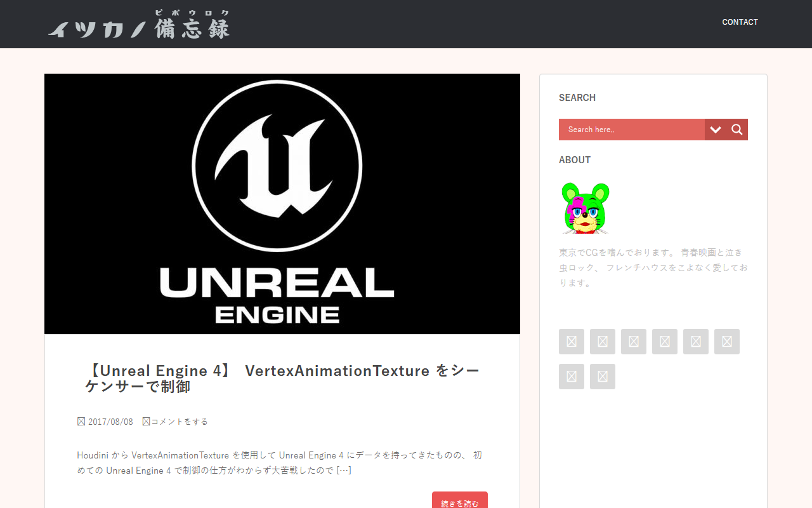Click the second social icon in bottom row
Image resolution: width=812 pixels, height=508 pixels.
(x=603, y=377)
